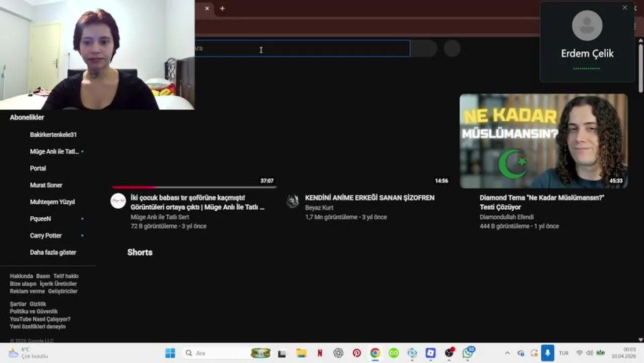Open Yeni özellikleri deneyin footer link
Viewport: 644px width, 363px height.
point(38,327)
